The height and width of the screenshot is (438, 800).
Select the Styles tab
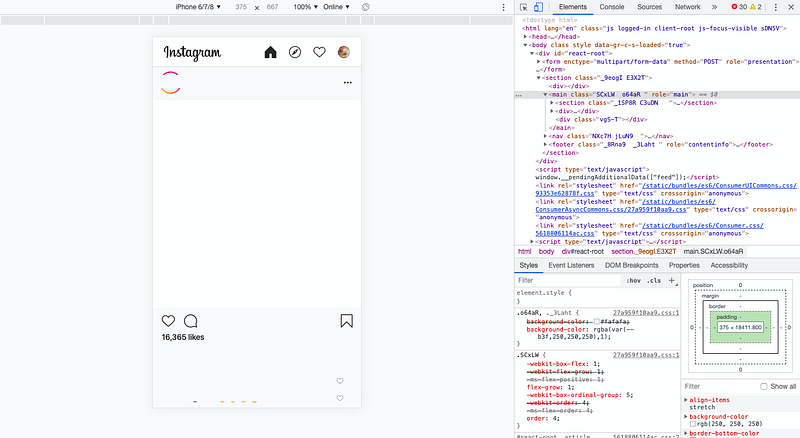tap(529, 265)
